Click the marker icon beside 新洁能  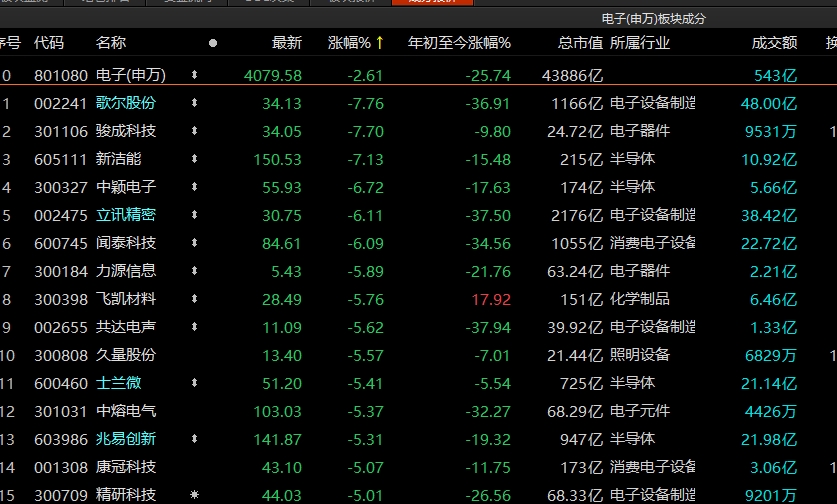coord(194,159)
